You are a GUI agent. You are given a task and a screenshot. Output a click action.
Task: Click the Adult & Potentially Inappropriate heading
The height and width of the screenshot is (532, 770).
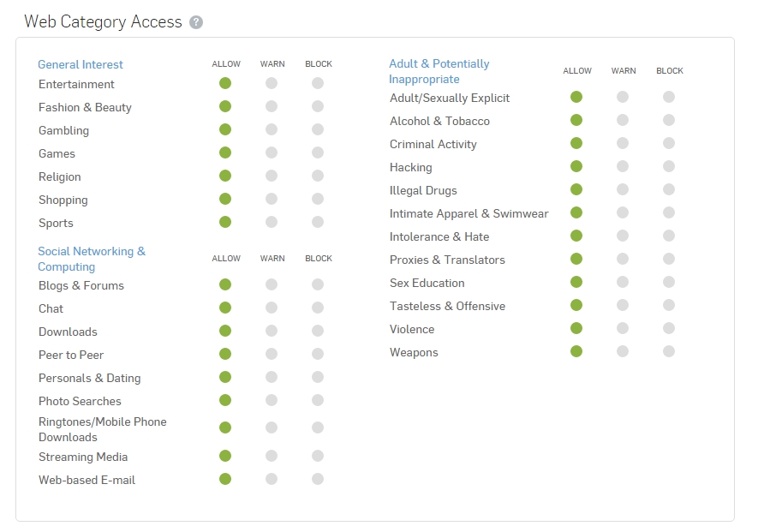click(x=439, y=71)
